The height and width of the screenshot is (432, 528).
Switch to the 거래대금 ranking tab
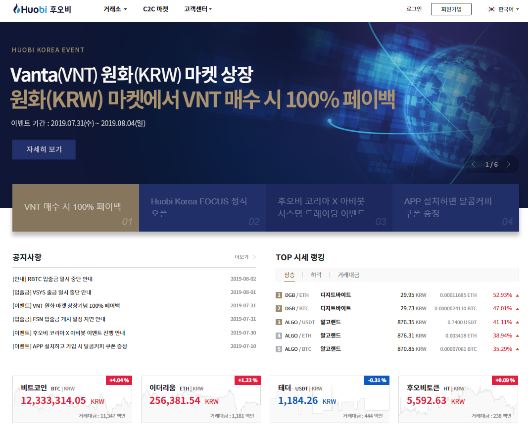point(349,275)
